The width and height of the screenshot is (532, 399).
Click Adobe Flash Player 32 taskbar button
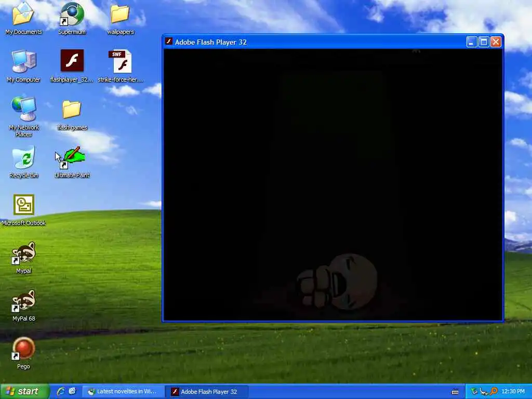207,392
